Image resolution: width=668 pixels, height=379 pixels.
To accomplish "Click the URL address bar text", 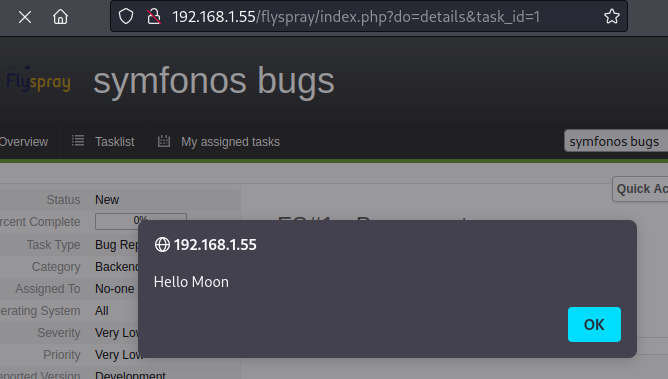I will coord(356,17).
